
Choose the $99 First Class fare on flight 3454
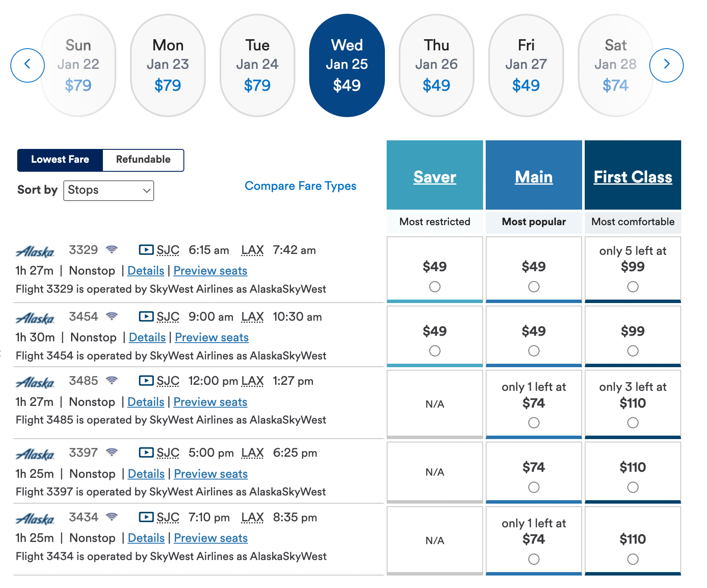[633, 351]
